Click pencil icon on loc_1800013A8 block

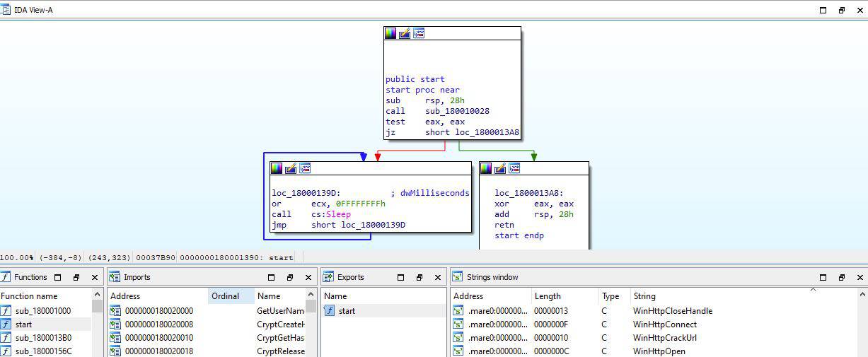click(500, 168)
